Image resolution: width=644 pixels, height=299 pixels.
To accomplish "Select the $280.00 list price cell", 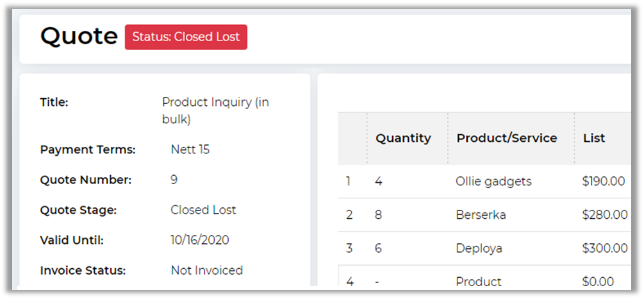I will coord(604,215).
